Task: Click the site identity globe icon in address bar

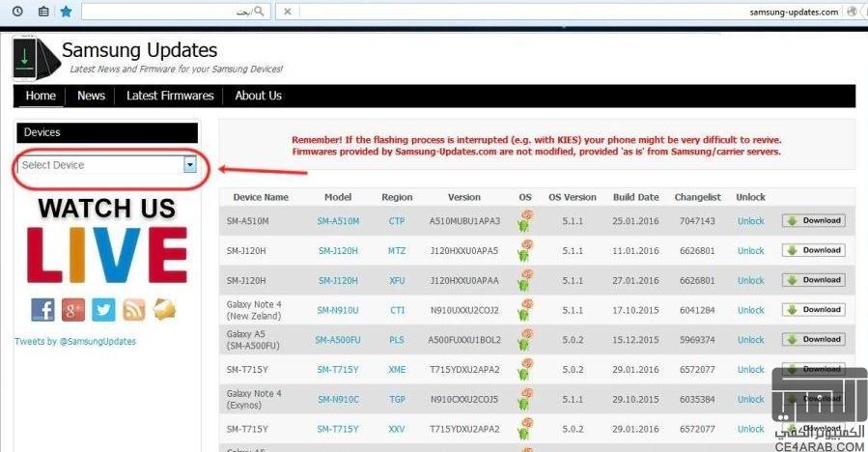Action: click(852, 11)
